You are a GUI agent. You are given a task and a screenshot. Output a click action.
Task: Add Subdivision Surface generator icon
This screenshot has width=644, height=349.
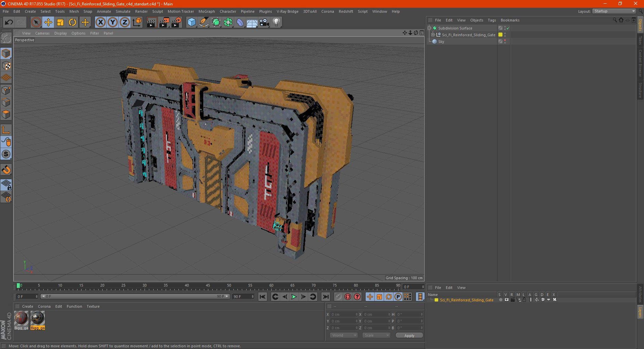pos(216,22)
